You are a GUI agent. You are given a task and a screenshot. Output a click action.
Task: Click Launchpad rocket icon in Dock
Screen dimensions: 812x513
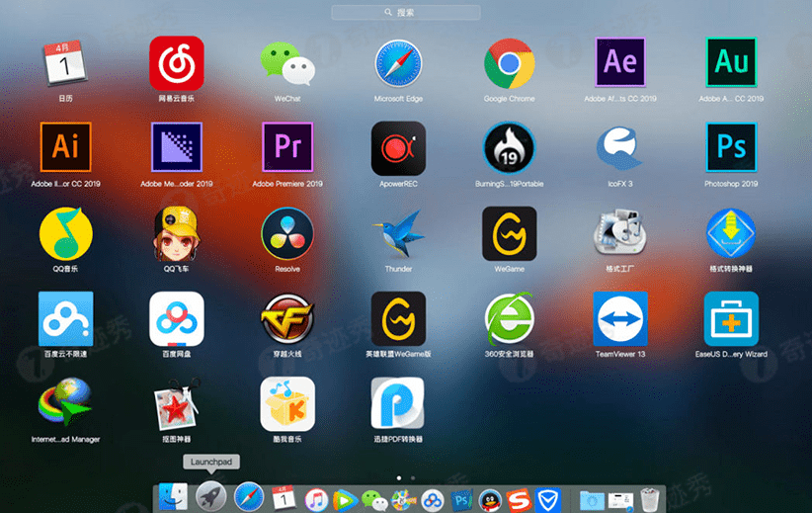point(210,496)
